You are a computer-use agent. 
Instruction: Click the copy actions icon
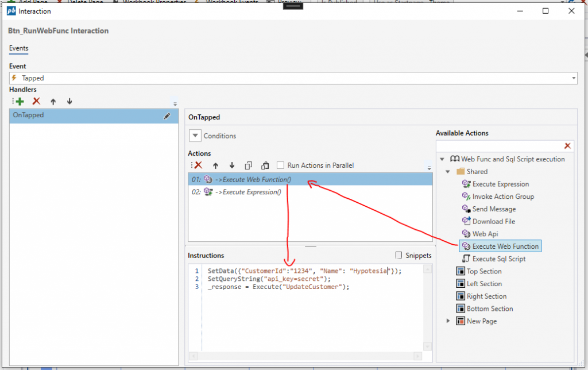(249, 165)
